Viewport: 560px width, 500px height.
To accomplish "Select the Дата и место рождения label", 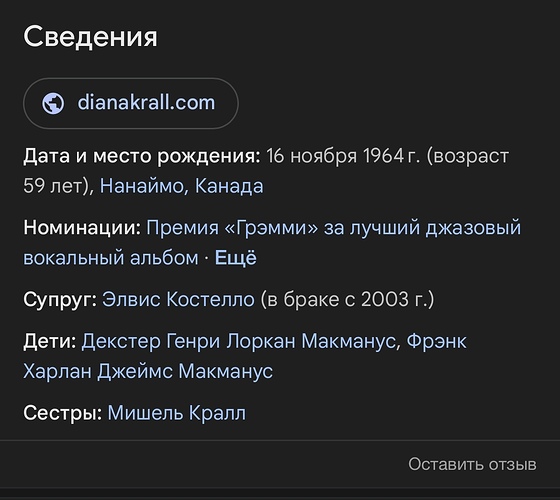I will (x=142, y=156).
